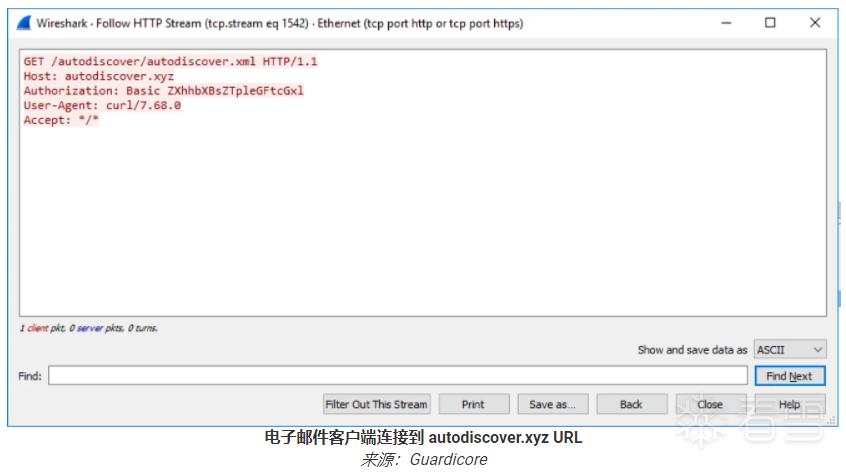Click the Accept: */* line
Viewport: 846px width, 472px height.
point(61,120)
